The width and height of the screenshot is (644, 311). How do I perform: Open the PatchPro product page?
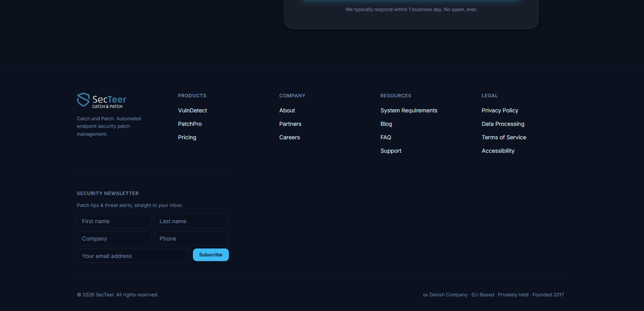[190, 124]
